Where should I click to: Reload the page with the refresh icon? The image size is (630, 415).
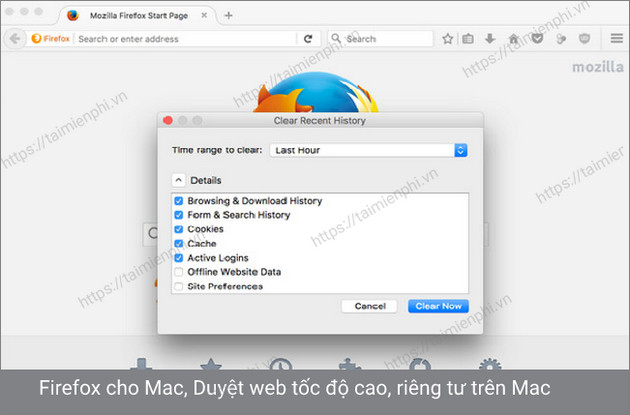(308, 39)
